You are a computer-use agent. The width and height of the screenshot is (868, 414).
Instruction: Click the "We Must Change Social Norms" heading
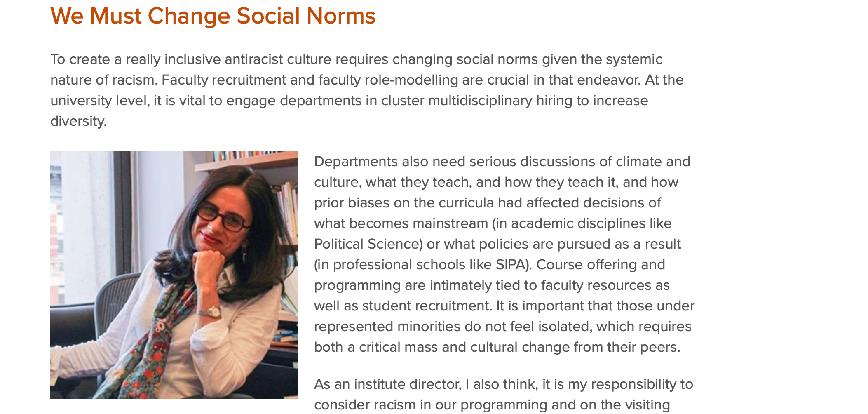tap(213, 16)
